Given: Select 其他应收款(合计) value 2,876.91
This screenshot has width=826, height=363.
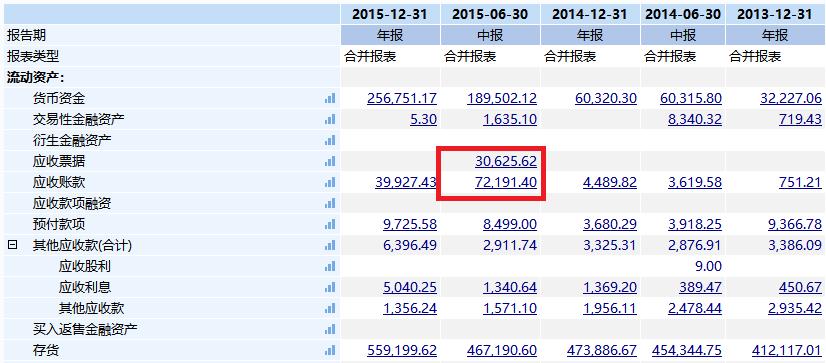Looking at the screenshot, I should [x=695, y=246].
